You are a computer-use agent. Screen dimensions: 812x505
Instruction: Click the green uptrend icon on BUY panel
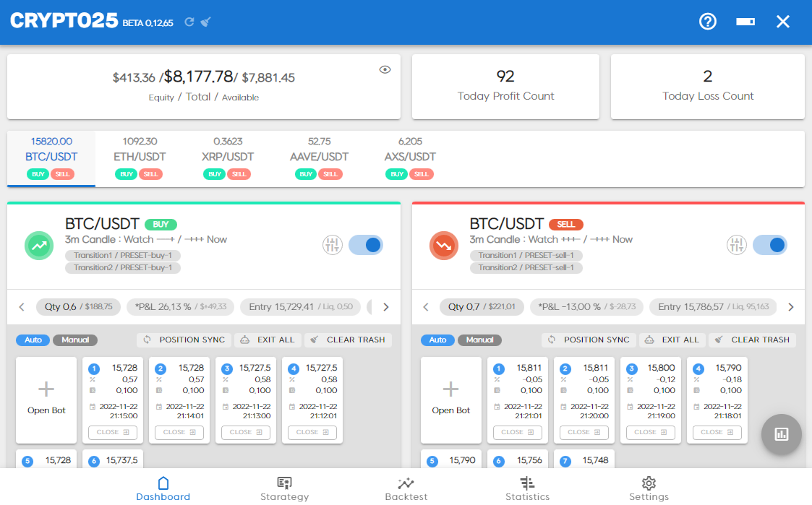click(x=39, y=246)
